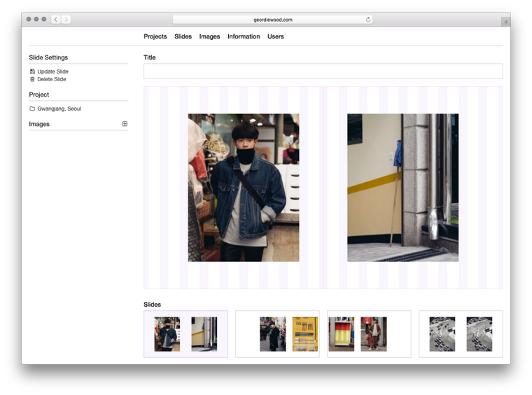The image size is (532, 395).
Task: Click the Delete Slide link
Action: point(52,79)
